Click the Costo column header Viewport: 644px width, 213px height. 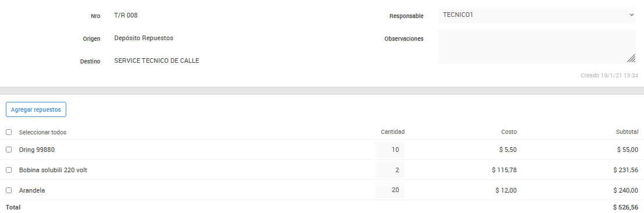coord(509,132)
